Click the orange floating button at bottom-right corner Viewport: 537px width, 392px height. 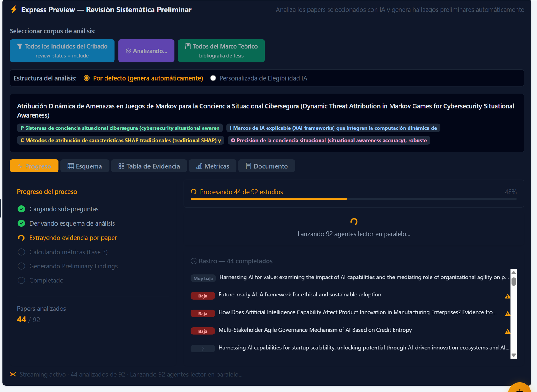pos(520,388)
